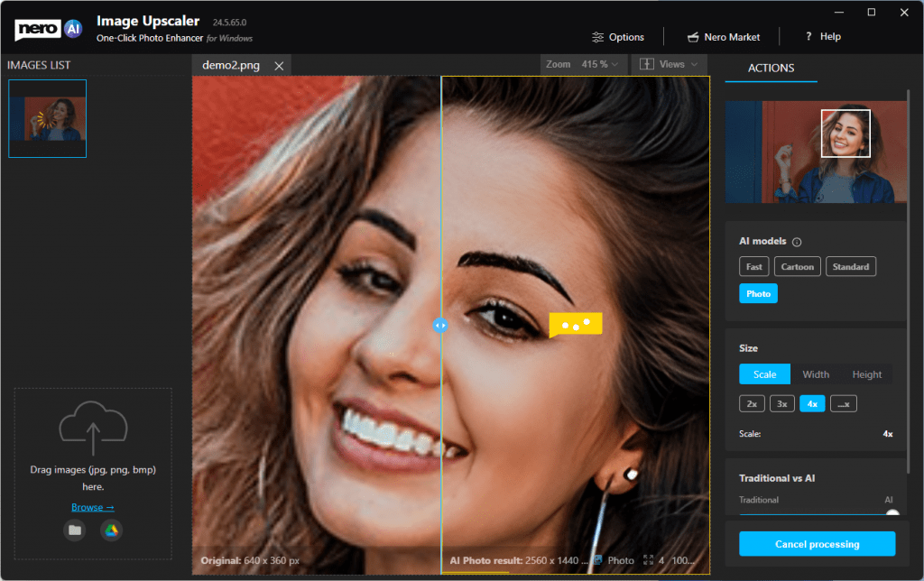This screenshot has height=581, width=924.
Task: Open the Views dropdown
Action: pos(670,65)
